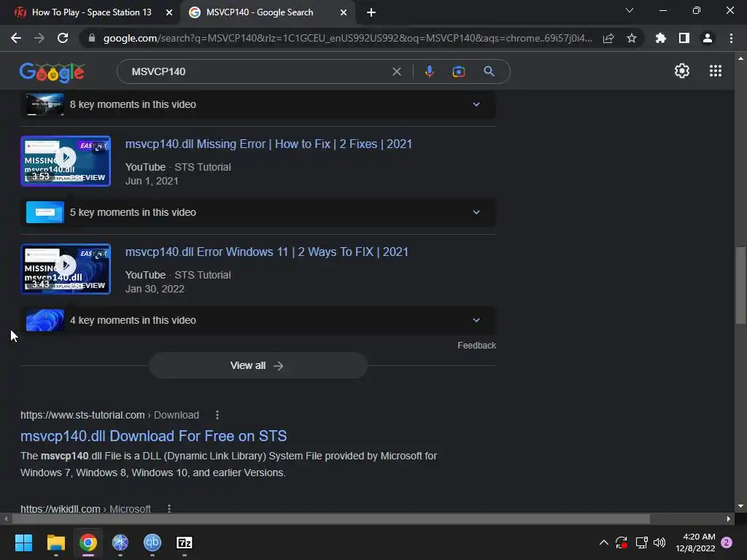Open the clock showing 4:20 AM
Viewport: 747px width, 560px height.
pos(695,542)
